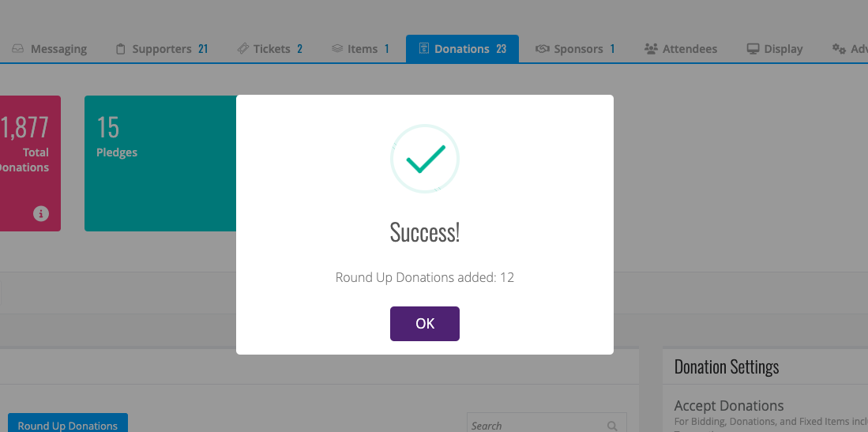Click the info icon on Total Donations card
The image size is (868, 432).
point(41,213)
